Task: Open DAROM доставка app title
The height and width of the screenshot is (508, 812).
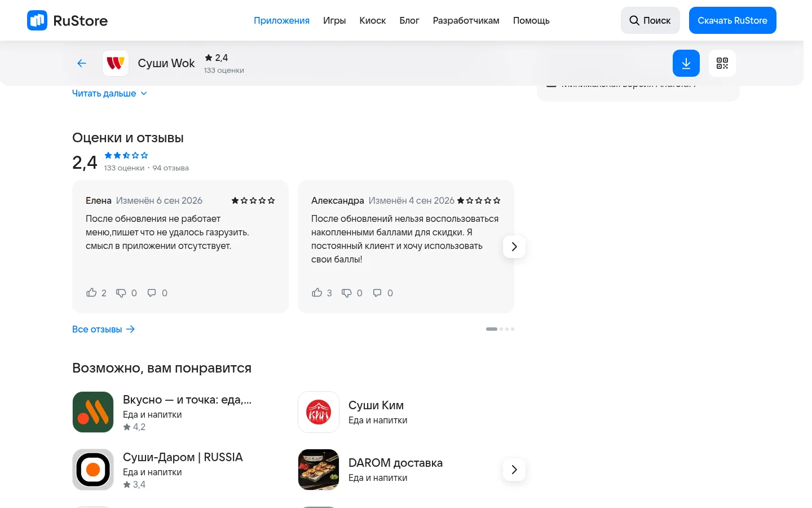Action: 395,463
